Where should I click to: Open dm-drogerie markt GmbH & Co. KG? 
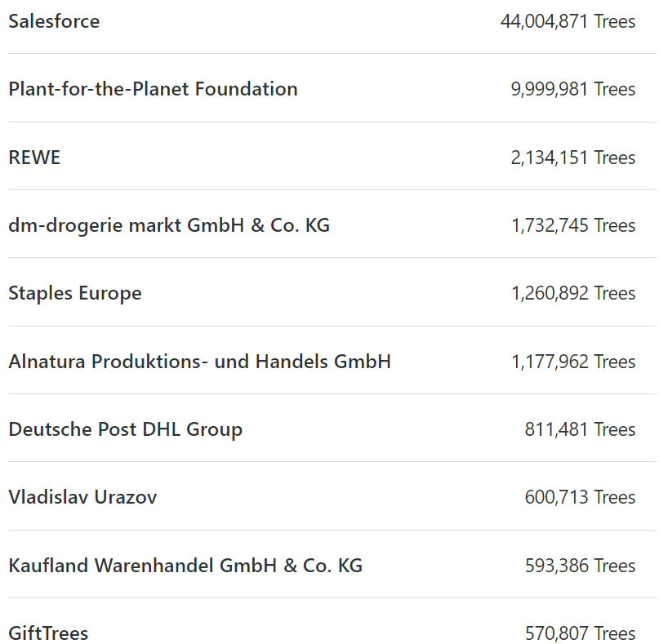tap(169, 225)
